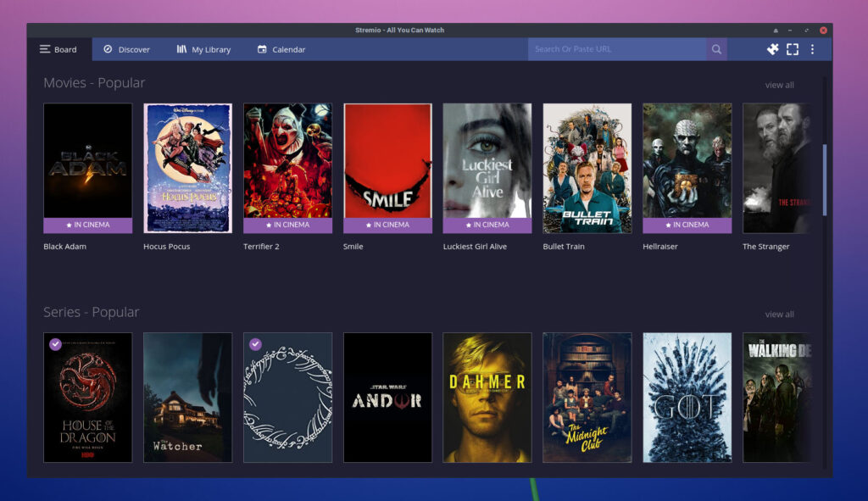Click the "Smile" title text
868x501 pixels.
pyautogui.click(x=353, y=247)
